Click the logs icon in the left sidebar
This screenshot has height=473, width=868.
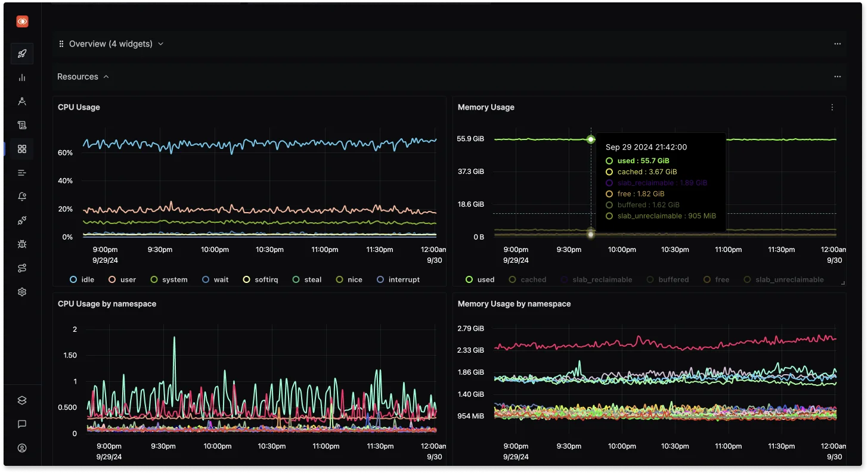21,125
